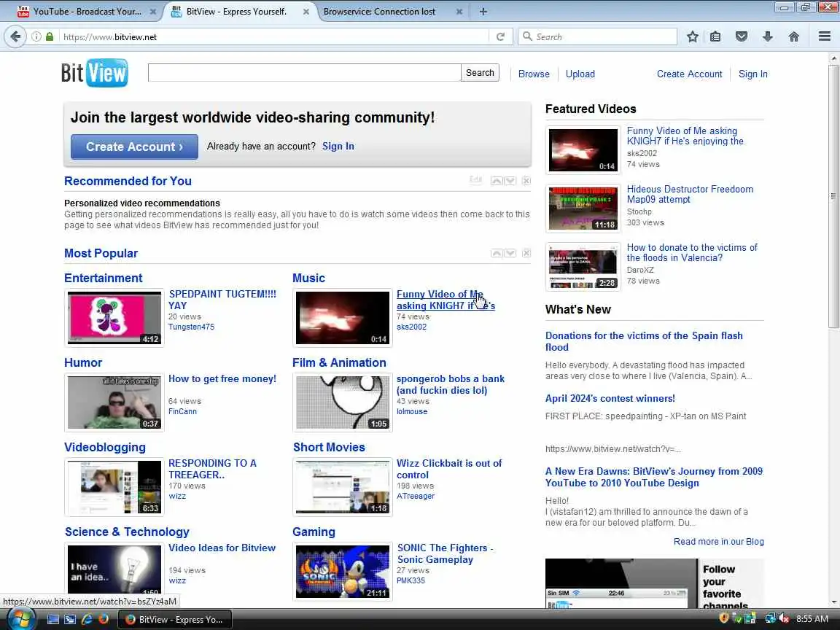The image size is (840, 630).
Task: Click the BitView site search text field
Action: click(x=304, y=73)
